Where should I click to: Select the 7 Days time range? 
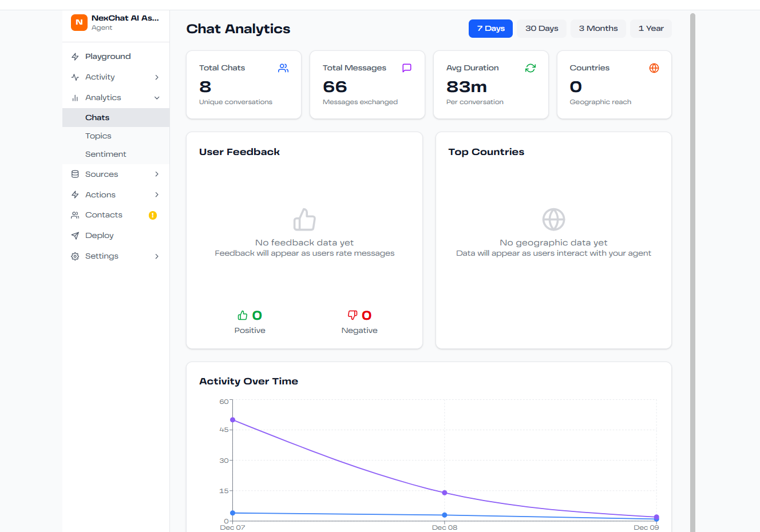(x=490, y=29)
